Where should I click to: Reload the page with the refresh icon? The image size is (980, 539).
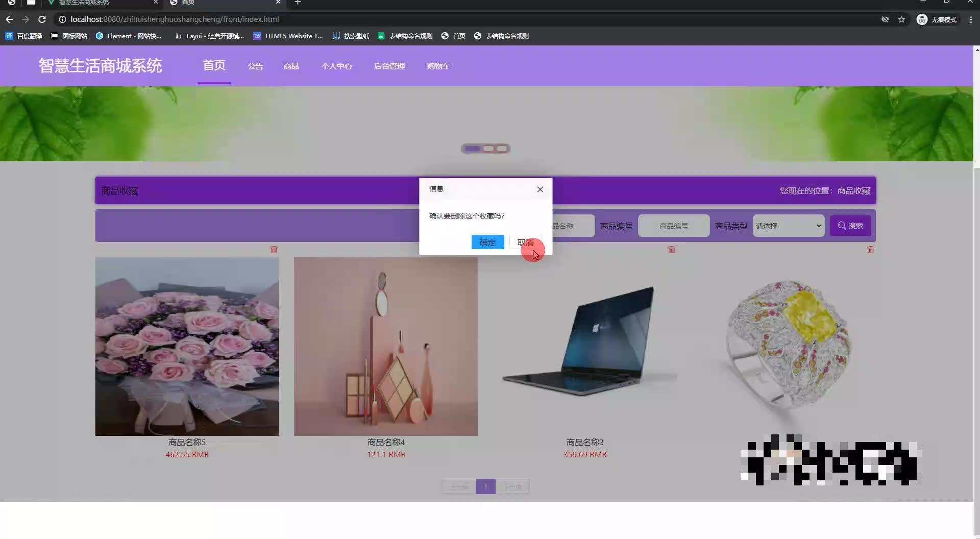(x=42, y=19)
